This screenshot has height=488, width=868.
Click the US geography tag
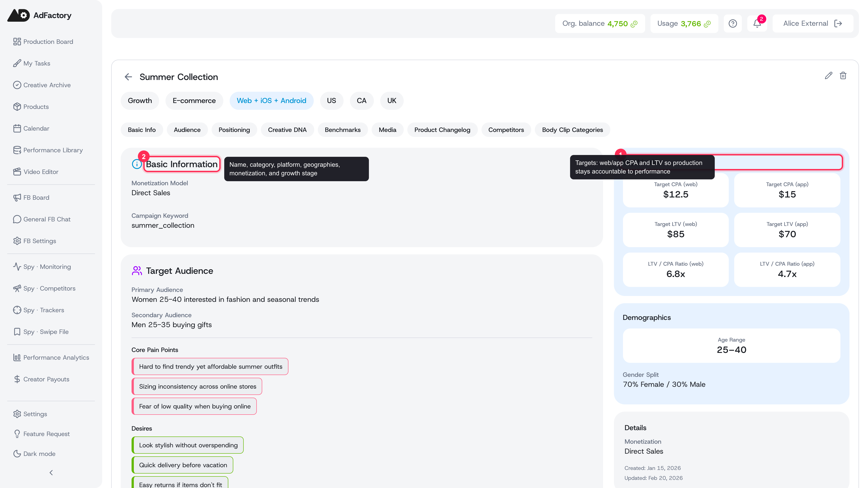coord(332,101)
